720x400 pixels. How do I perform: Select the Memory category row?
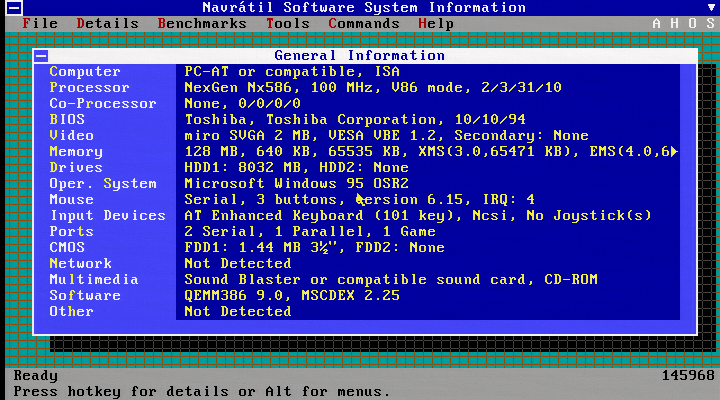pos(76,152)
